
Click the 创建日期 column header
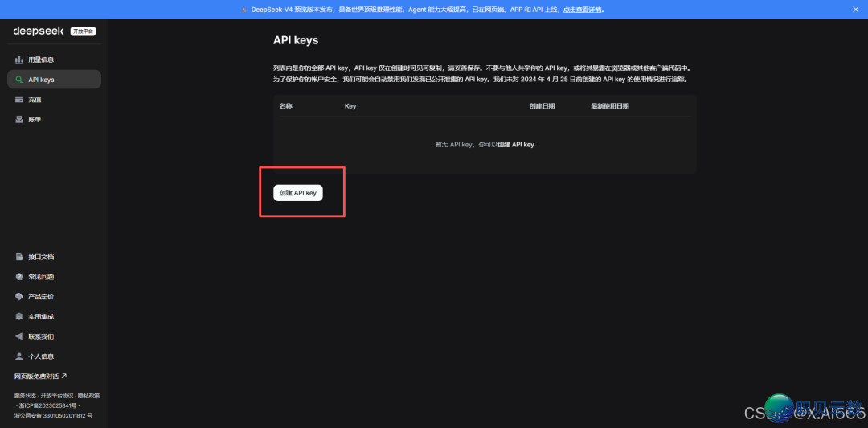(x=542, y=106)
